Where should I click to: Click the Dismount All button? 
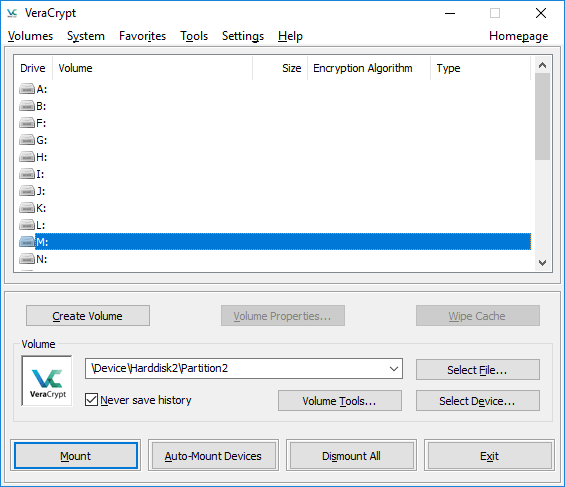[351, 456]
